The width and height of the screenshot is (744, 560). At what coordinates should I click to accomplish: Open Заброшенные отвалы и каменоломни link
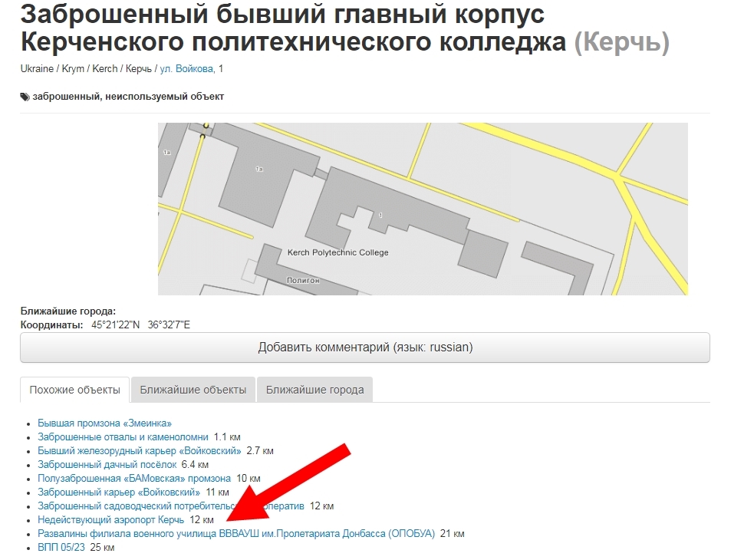click(123, 437)
